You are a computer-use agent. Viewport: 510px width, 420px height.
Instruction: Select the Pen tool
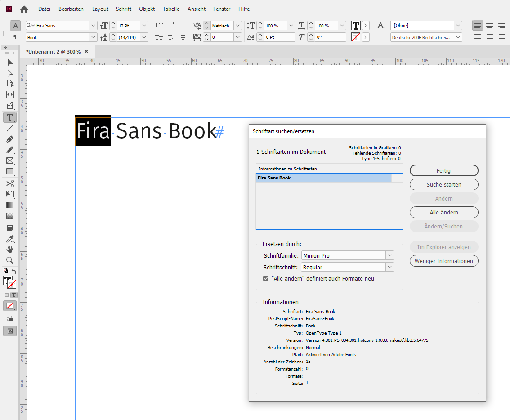click(10, 139)
